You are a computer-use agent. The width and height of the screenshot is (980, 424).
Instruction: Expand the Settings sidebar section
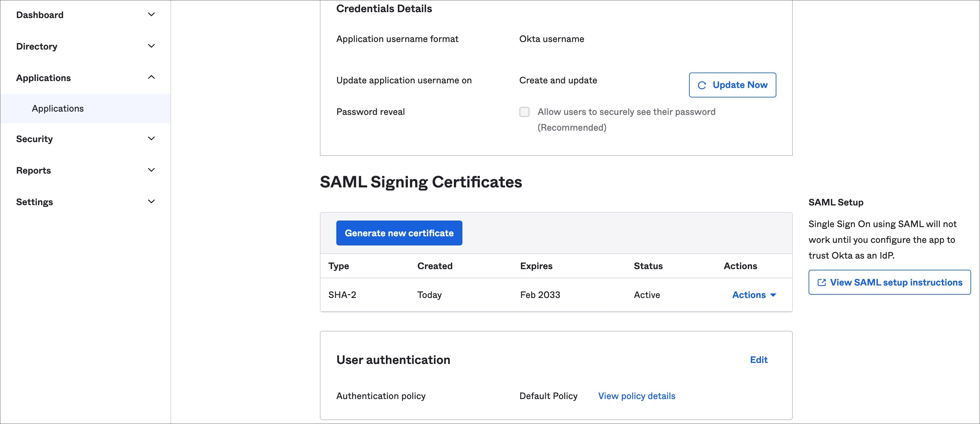coord(151,202)
